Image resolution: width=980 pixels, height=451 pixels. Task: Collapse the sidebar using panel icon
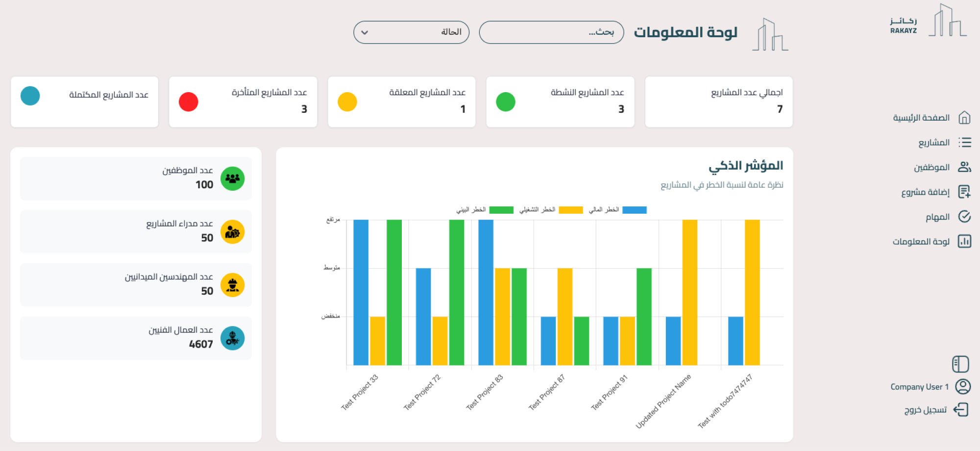point(960,364)
